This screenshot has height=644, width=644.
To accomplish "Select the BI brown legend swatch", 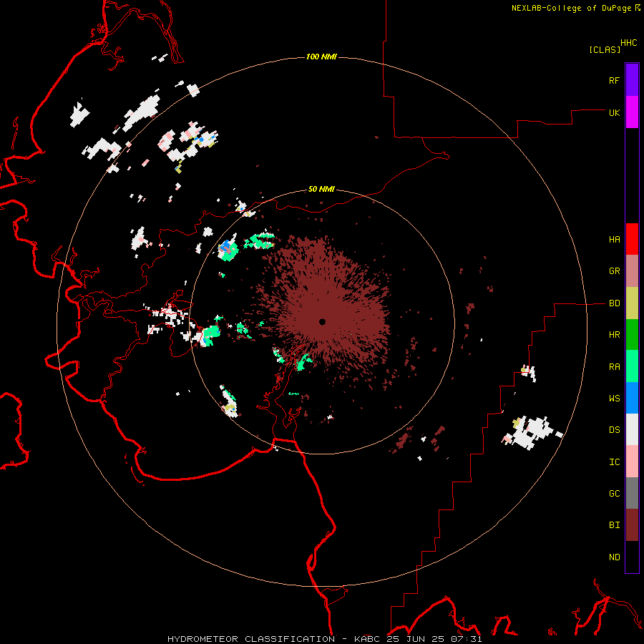I will click(632, 525).
